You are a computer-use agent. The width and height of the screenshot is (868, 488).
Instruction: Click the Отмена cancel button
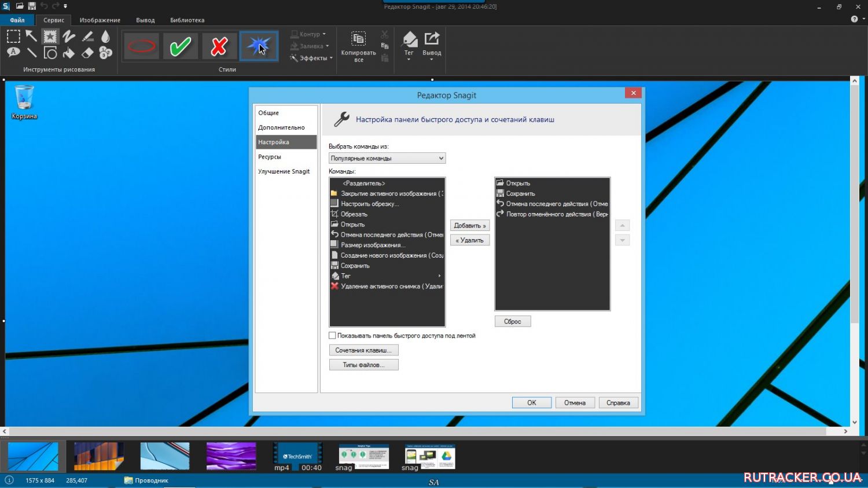[x=575, y=402]
